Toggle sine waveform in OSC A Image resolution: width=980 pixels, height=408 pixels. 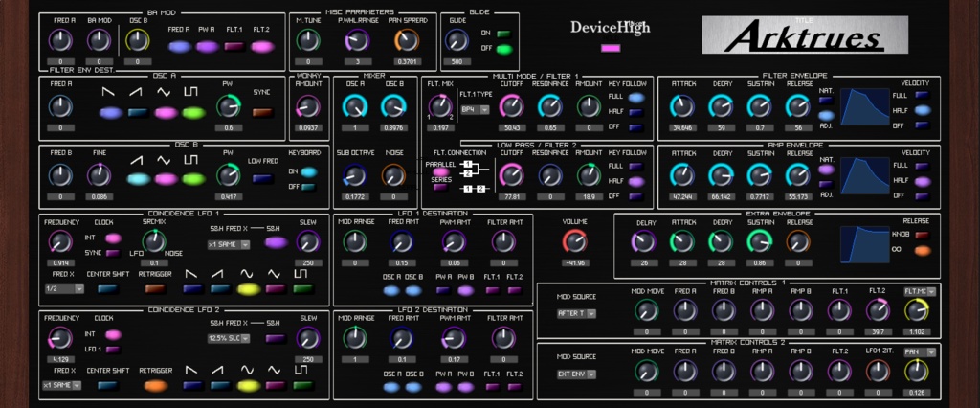(x=167, y=113)
